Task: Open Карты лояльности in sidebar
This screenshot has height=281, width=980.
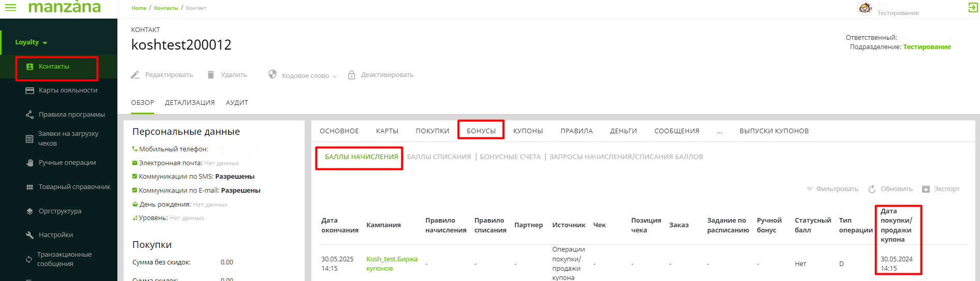Action: point(68,90)
